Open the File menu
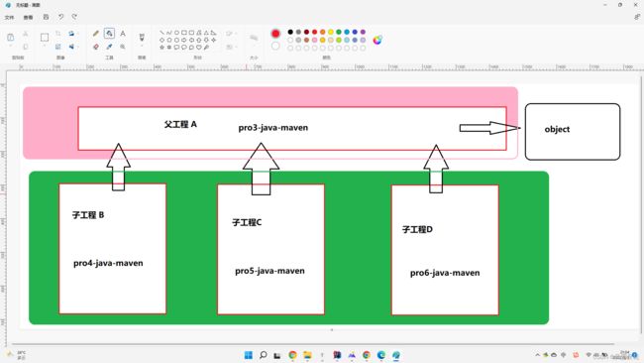Image resolution: width=644 pixels, height=363 pixels. tap(9, 17)
